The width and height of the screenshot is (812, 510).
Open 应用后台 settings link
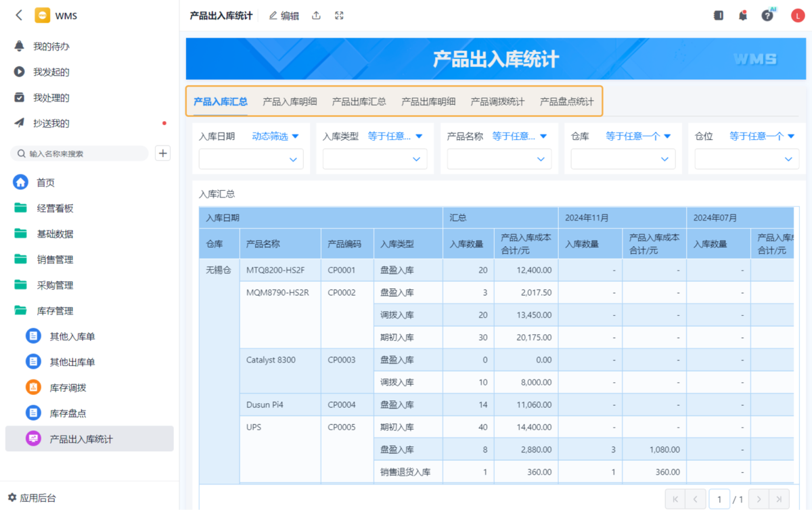(x=32, y=498)
